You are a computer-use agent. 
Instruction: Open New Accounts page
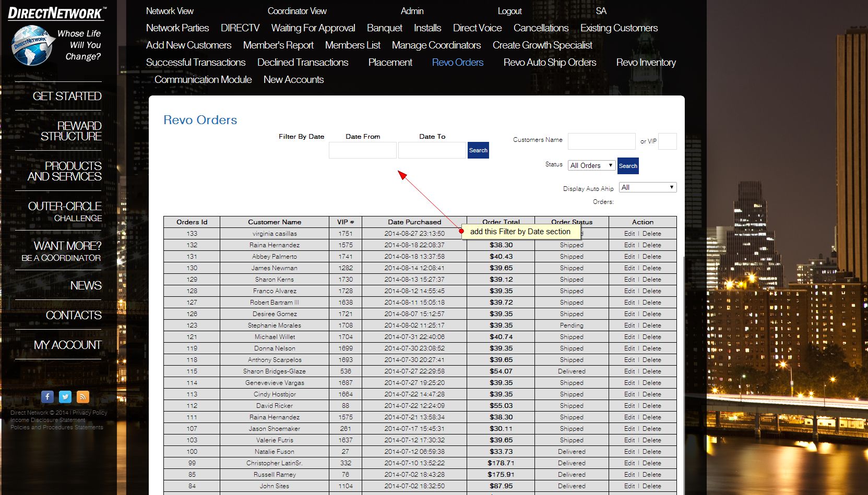294,80
